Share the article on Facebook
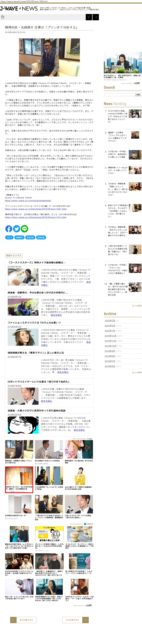 click(9, 228)
